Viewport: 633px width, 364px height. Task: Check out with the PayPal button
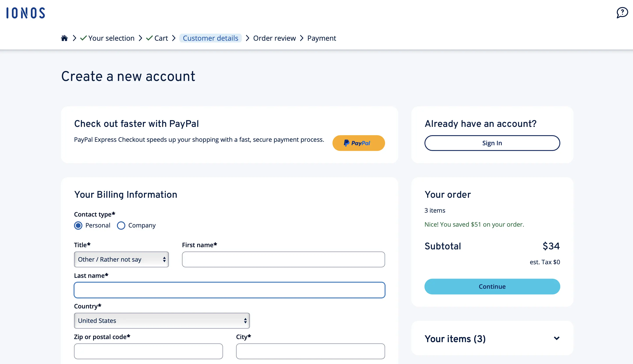coord(358,143)
